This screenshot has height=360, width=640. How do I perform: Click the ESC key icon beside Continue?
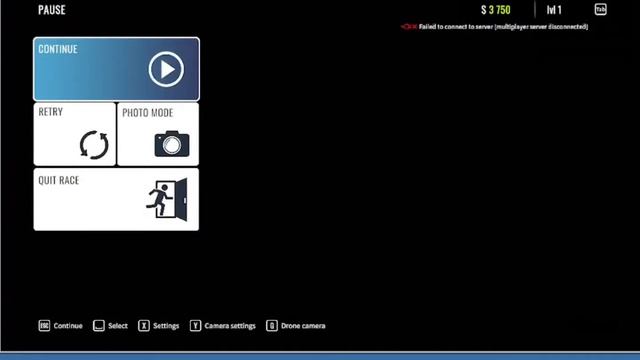[x=44, y=326]
